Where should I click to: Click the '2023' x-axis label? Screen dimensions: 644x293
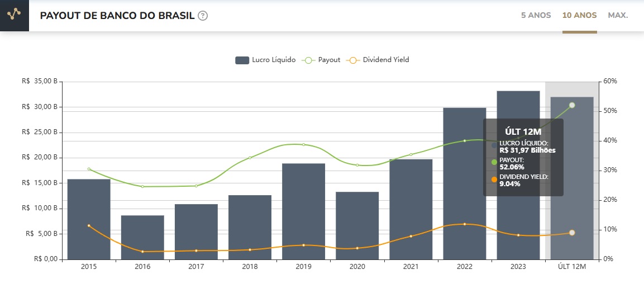(x=518, y=267)
